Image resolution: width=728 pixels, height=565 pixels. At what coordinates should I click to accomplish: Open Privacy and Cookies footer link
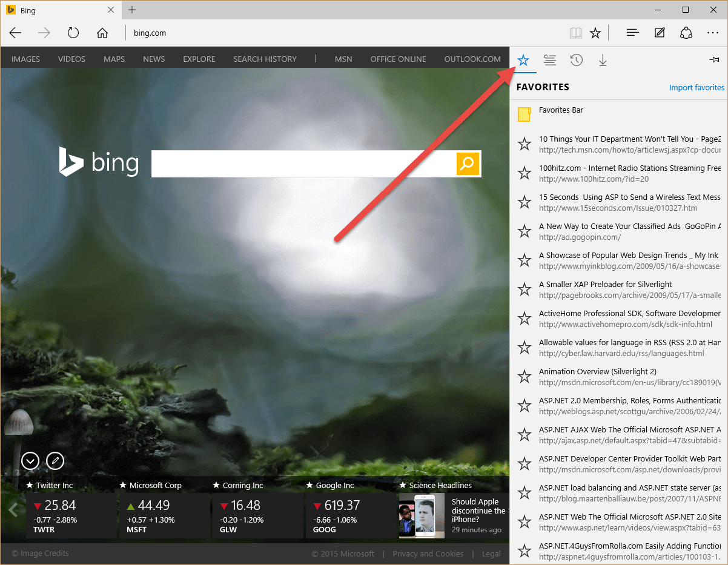(x=428, y=553)
